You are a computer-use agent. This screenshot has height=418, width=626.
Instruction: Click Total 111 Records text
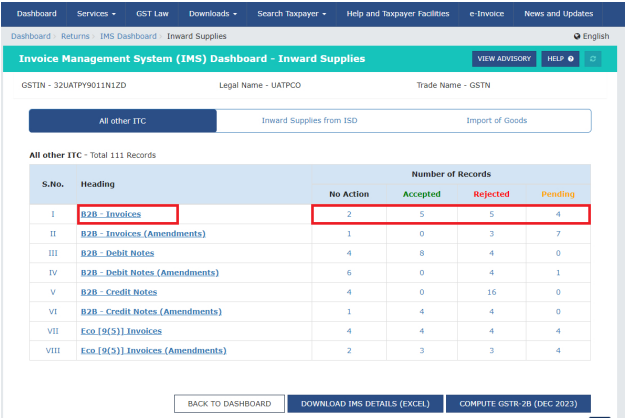(123, 155)
